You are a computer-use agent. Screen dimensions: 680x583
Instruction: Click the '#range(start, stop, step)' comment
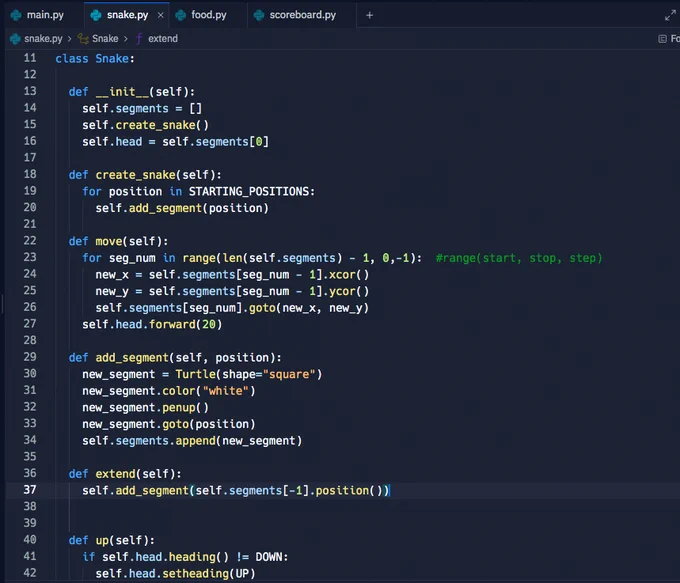[519, 258]
